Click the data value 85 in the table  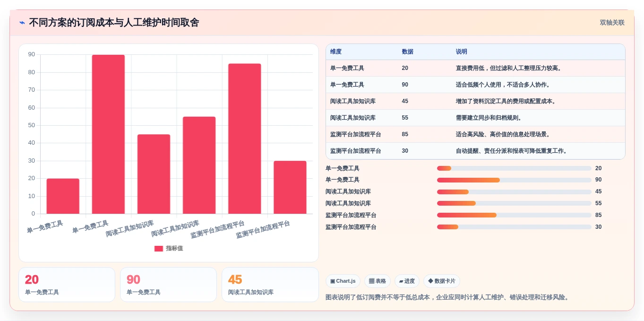405,134
